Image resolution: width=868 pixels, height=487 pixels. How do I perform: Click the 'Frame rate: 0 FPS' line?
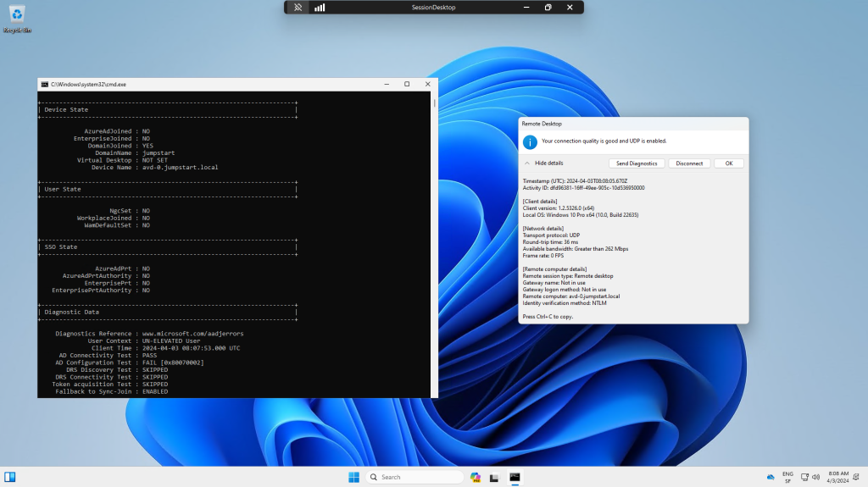[543, 256]
